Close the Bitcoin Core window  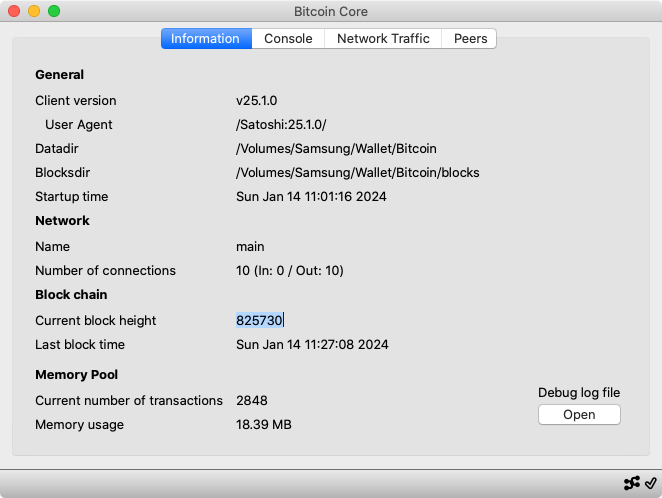coord(14,11)
